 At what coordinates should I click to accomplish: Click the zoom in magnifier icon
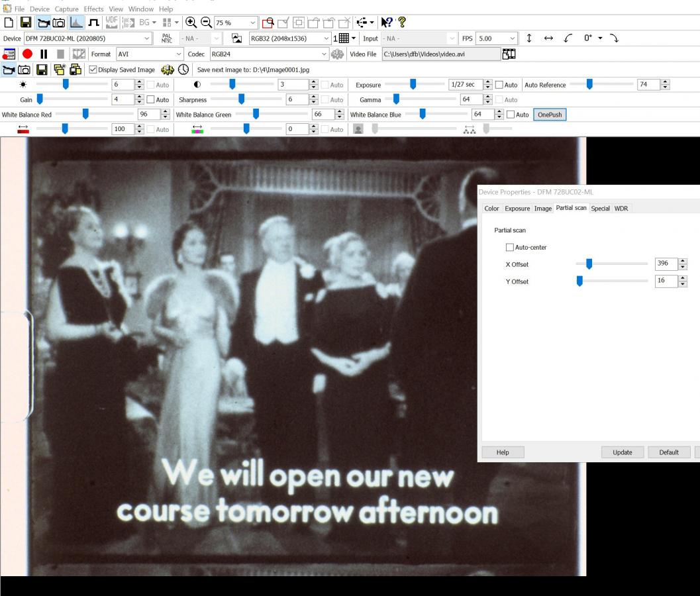(x=191, y=23)
